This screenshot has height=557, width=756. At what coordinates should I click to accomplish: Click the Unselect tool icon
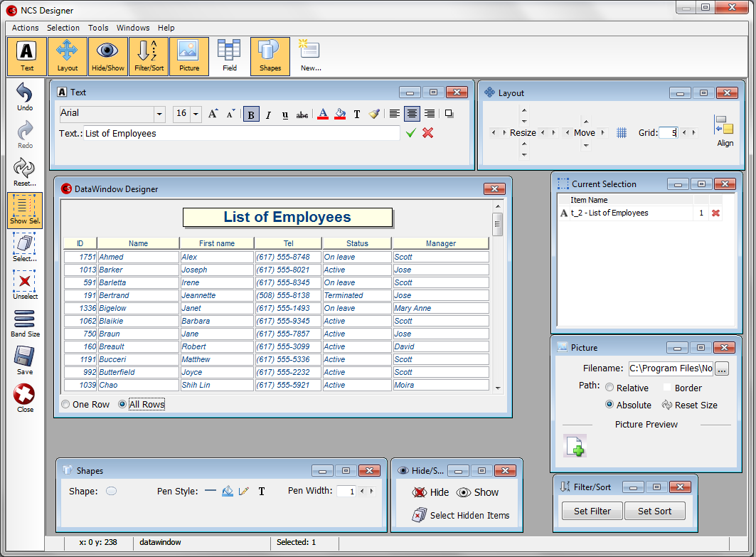(x=25, y=281)
